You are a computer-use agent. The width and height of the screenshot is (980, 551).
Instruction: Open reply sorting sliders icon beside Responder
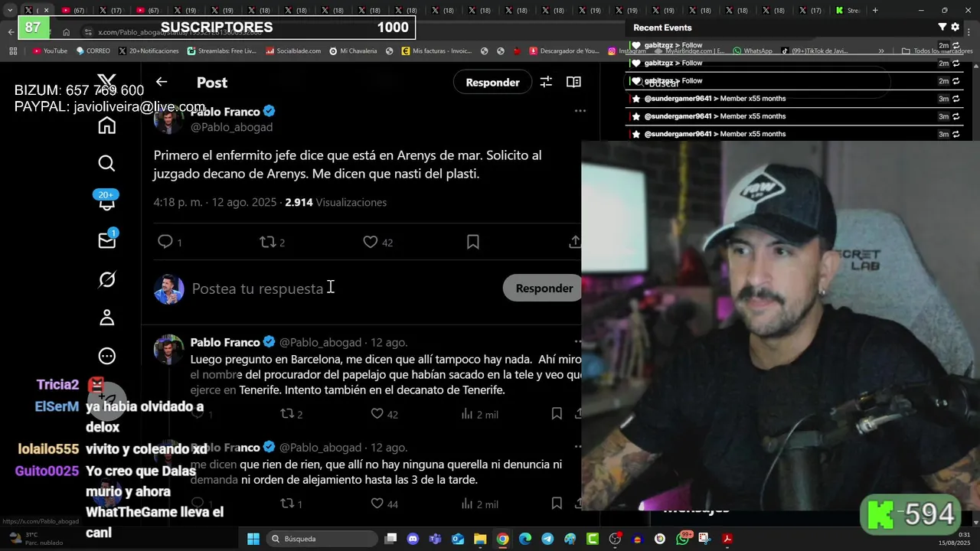546,82
